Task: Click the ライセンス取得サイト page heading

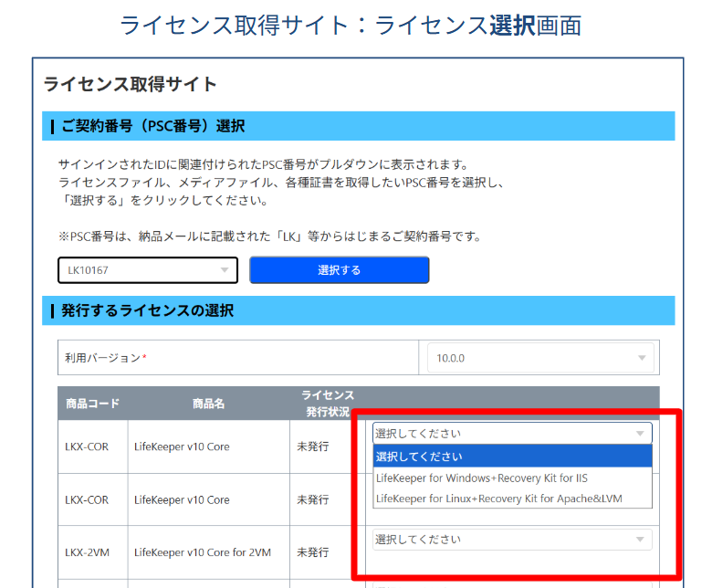Action: tap(130, 84)
